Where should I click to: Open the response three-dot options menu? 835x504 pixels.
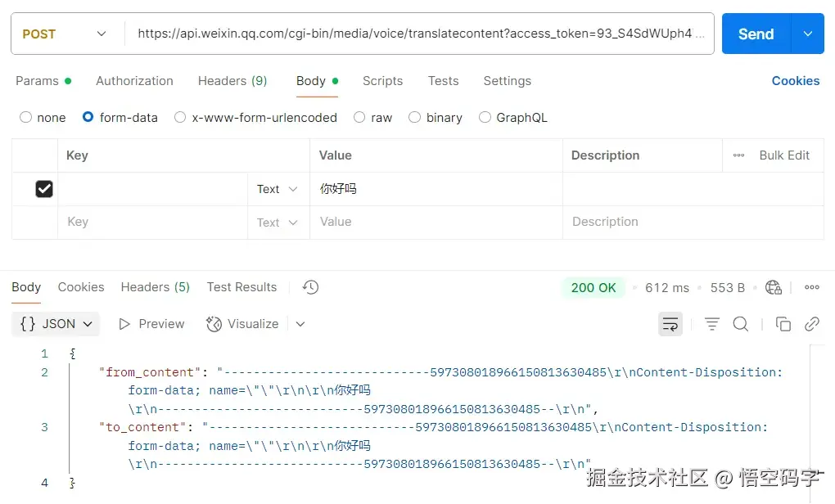tap(812, 287)
